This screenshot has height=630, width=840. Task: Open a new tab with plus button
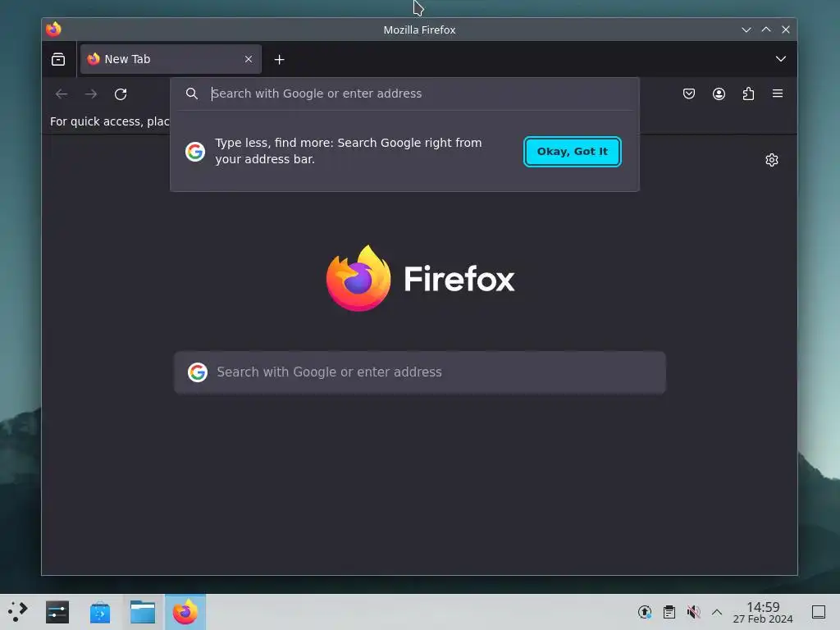[x=279, y=59]
